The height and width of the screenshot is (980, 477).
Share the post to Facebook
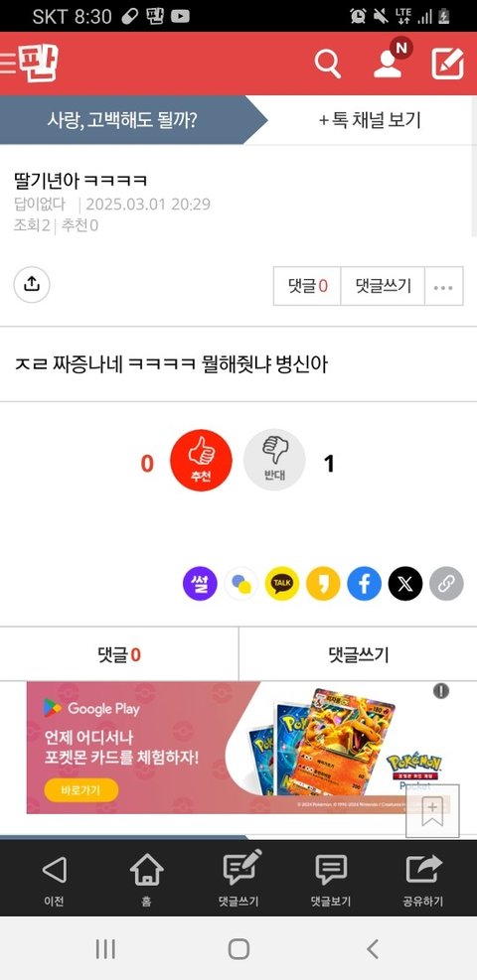tap(365, 584)
